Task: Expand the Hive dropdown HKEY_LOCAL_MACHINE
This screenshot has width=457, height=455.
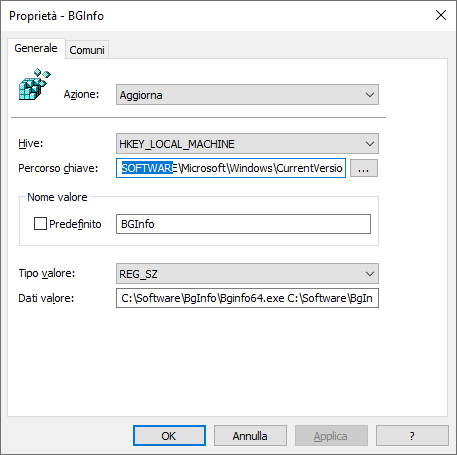Action: tap(247, 144)
